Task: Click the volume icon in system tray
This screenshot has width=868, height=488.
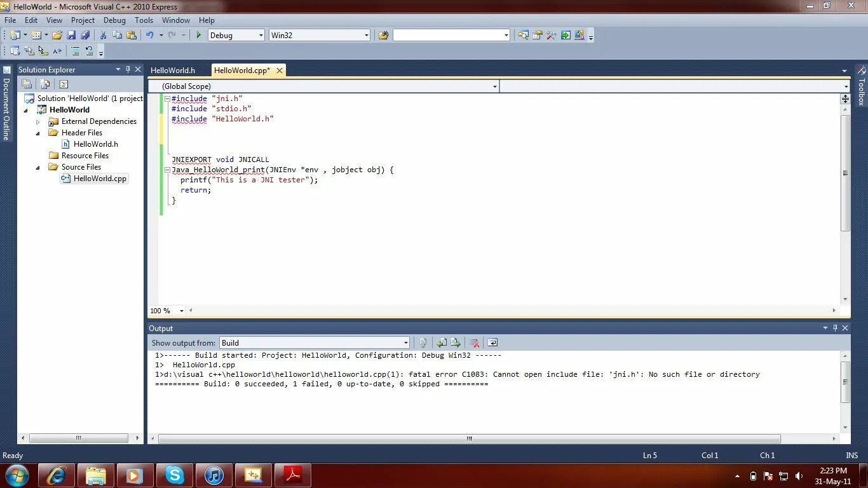Action: tap(799, 476)
